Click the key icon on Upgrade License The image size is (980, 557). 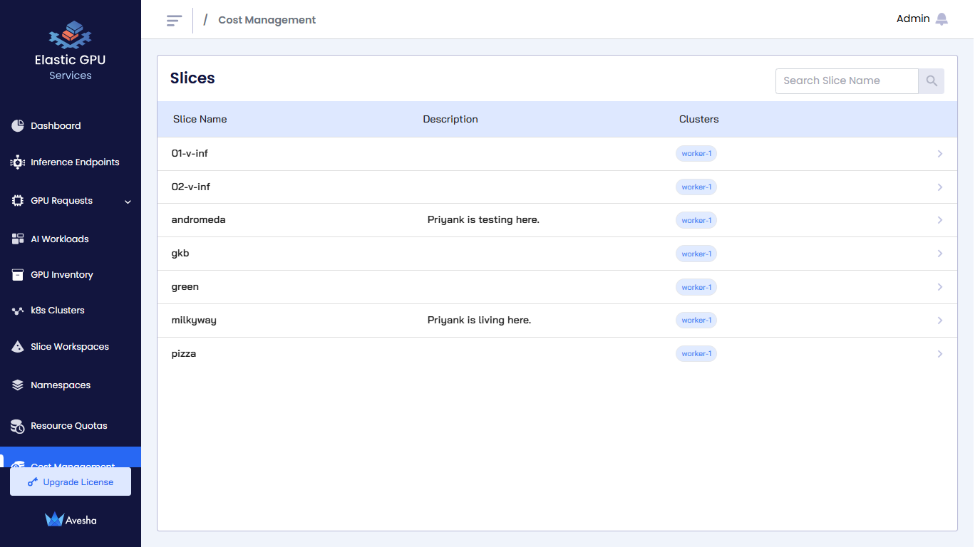coord(33,482)
